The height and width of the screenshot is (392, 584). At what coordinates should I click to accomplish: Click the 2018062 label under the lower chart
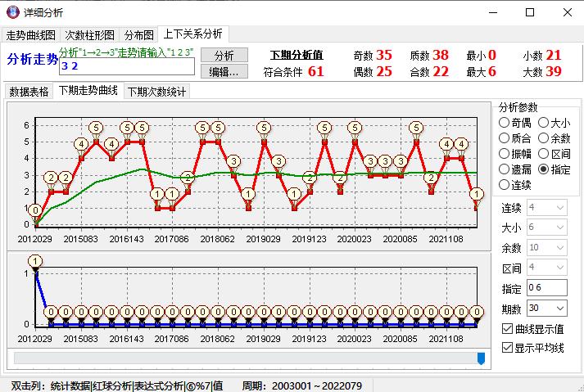pos(218,339)
